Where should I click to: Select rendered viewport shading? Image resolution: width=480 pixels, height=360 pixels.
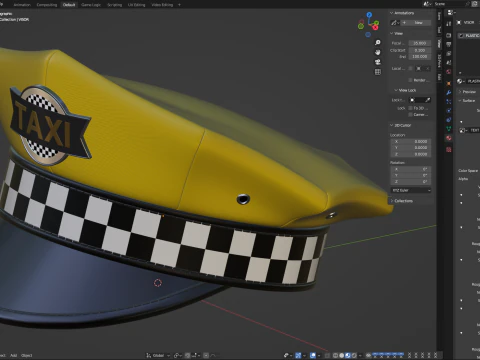pyautogui.click(x=354, y=355)
